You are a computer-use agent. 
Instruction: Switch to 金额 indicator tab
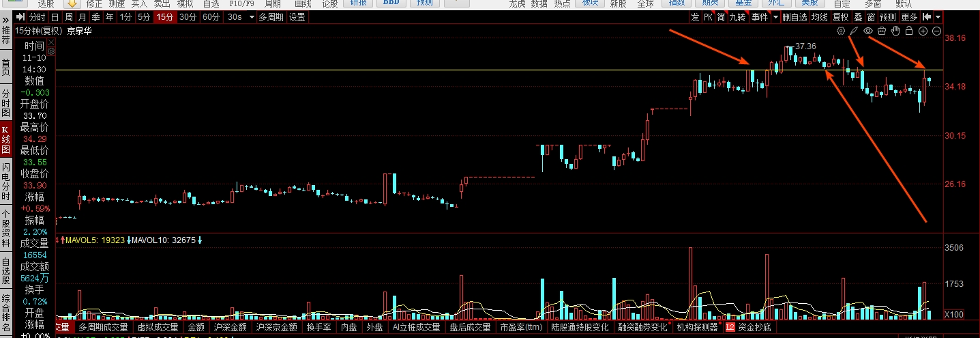196,327
